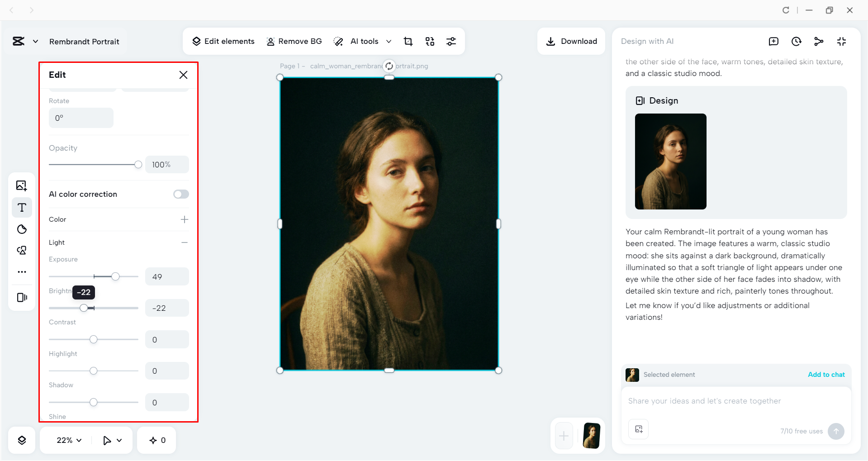
Task: Open the add image panel in the sidebar
Action: [21, 185]
